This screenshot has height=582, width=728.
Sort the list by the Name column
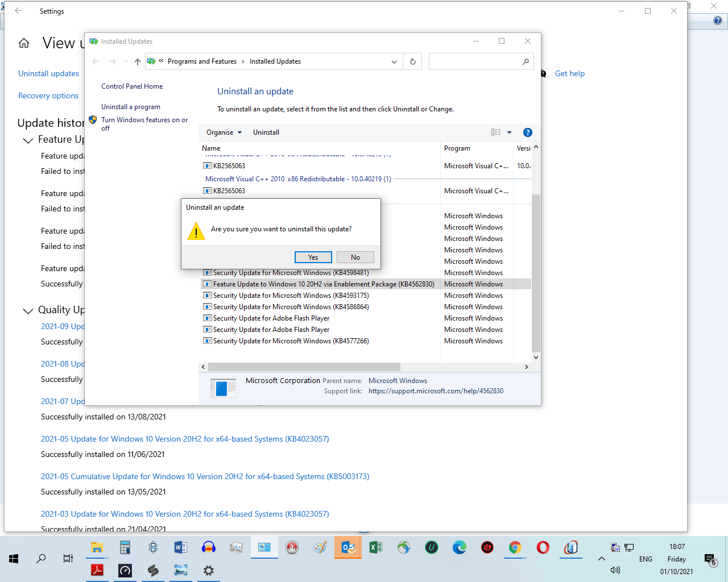[x=321, y=148]
